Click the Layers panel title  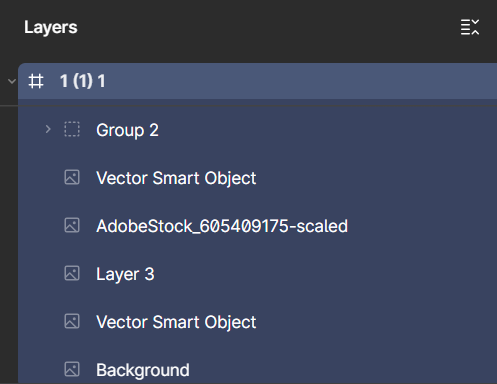[51, 28]
